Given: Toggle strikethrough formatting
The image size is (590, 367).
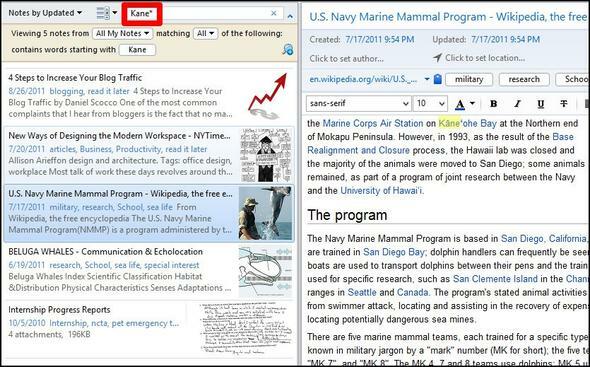Looking at the screenshot, I should (x=563, y=104).
